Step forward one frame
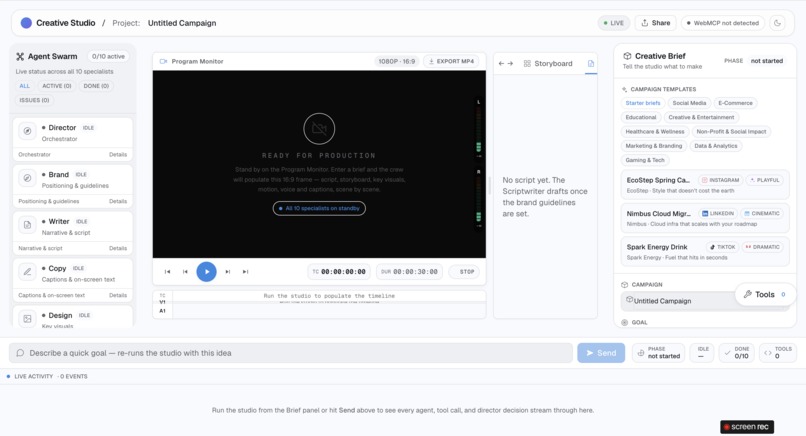806x436 pixels. [228, 271]
